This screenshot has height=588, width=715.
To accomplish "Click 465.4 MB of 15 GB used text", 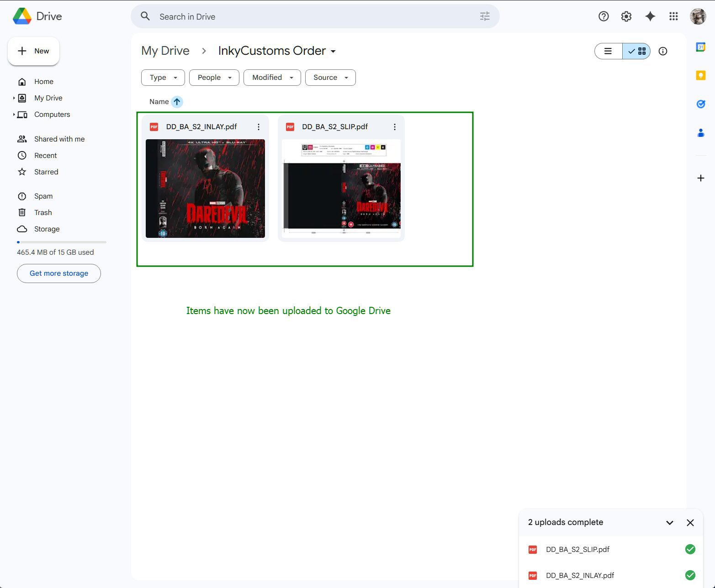I will tap(55, 252).
